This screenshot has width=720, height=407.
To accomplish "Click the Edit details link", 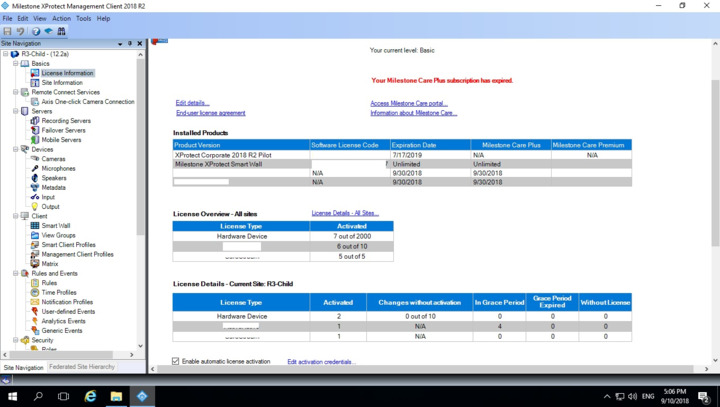I will coord(192,103).
